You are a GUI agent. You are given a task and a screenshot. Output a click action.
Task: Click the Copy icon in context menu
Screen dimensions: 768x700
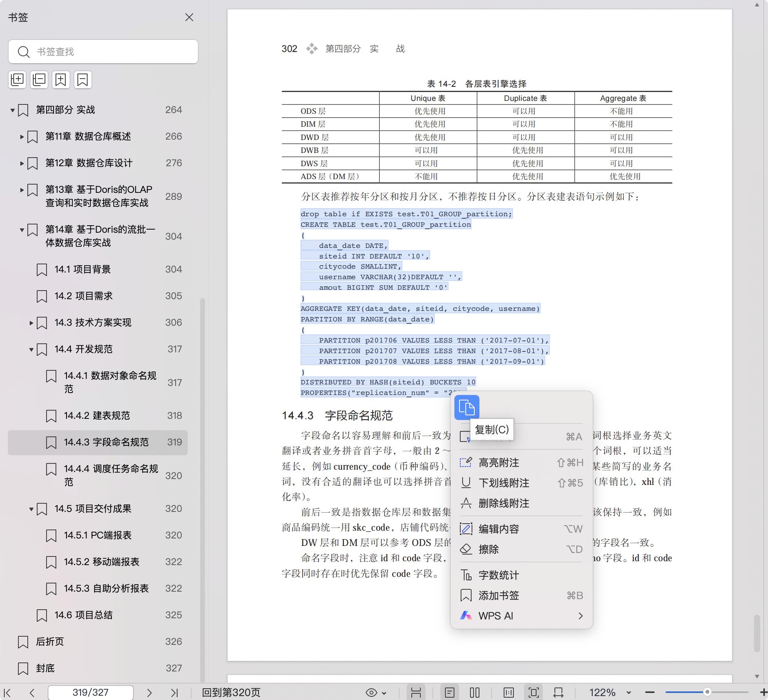pos(467,407)
